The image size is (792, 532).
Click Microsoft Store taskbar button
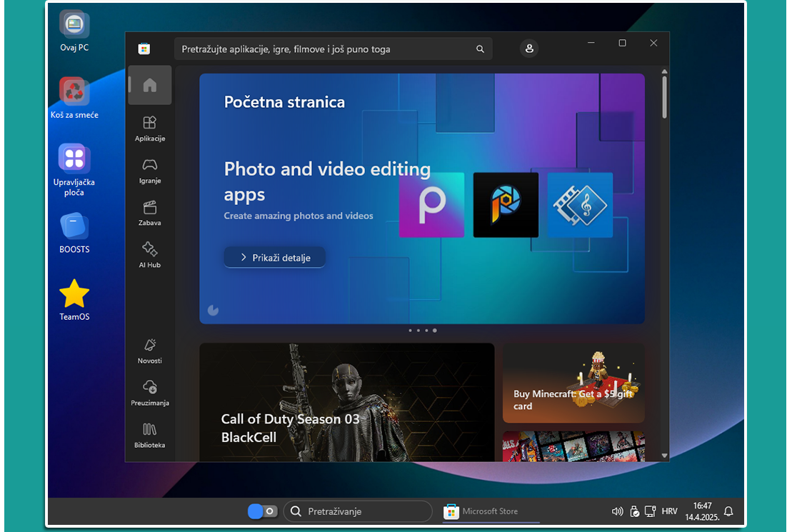(x=483, y=511)
